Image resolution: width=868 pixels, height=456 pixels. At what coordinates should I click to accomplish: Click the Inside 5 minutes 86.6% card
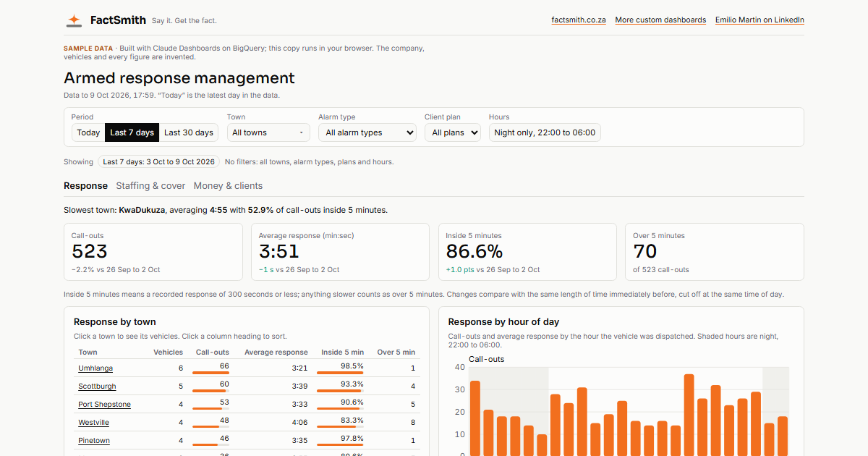527,252
